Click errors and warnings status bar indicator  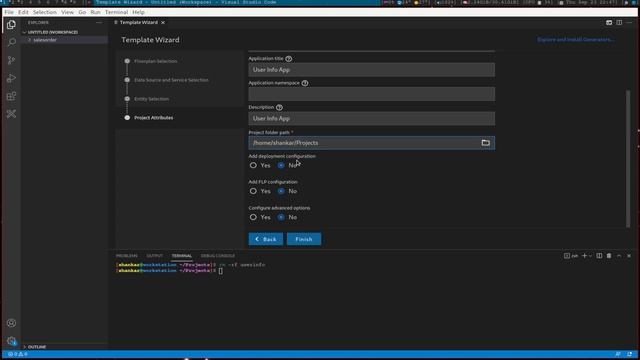pyautogui.click(x=18, y=354)
